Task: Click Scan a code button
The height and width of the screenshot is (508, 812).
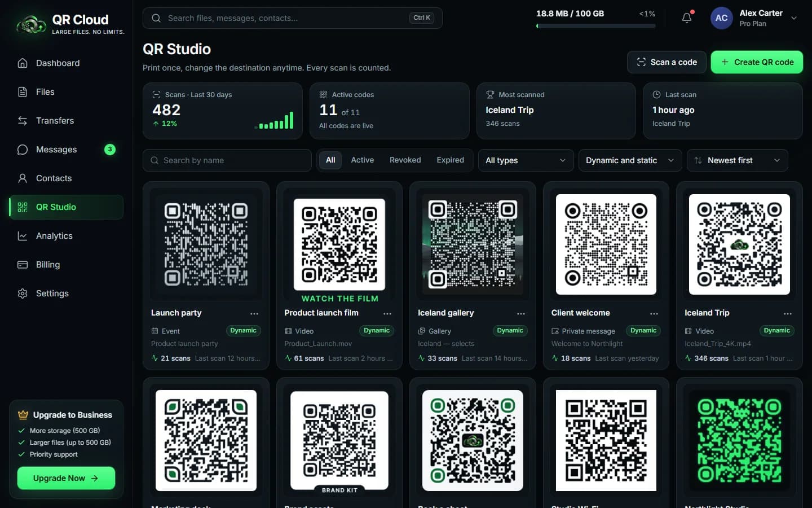Action: pyautogui.click(x=667, y=62)
